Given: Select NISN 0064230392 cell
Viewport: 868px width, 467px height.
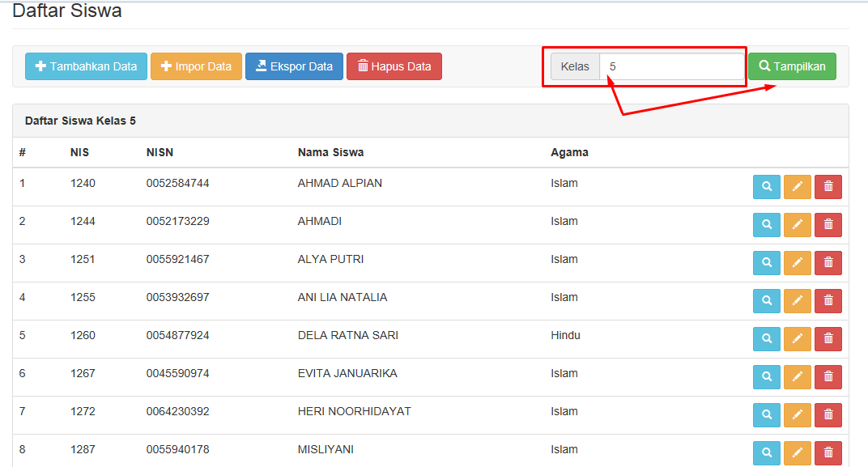Looking at the screenshot, I should (177, 411).
